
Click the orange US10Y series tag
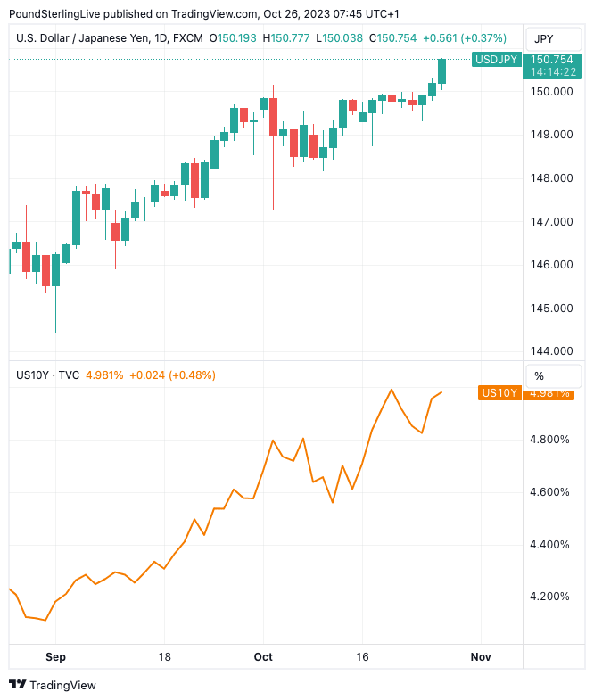click(499, 392)
